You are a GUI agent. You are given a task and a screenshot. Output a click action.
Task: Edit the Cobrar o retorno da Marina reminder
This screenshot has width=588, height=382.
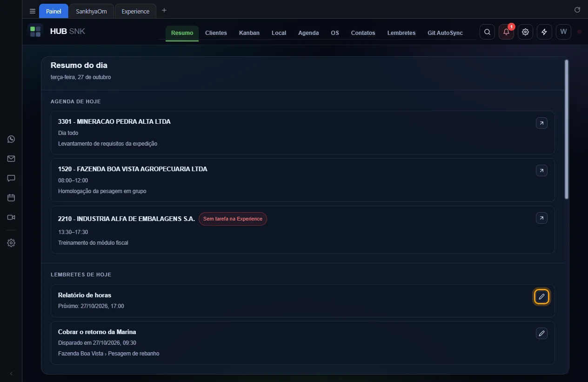pyautogui.click(x=541, y=333)
